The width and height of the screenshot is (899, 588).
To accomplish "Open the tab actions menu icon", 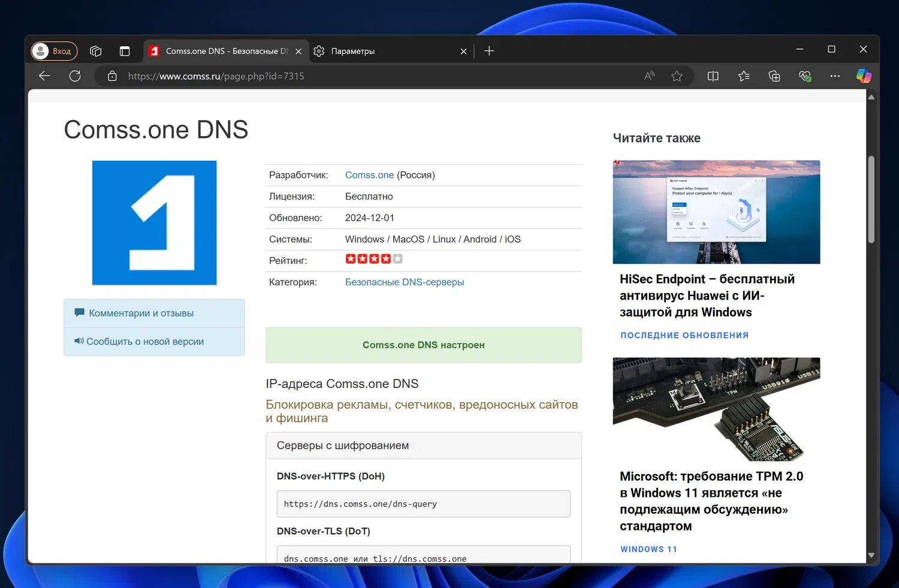I will [x=125, y=51].
